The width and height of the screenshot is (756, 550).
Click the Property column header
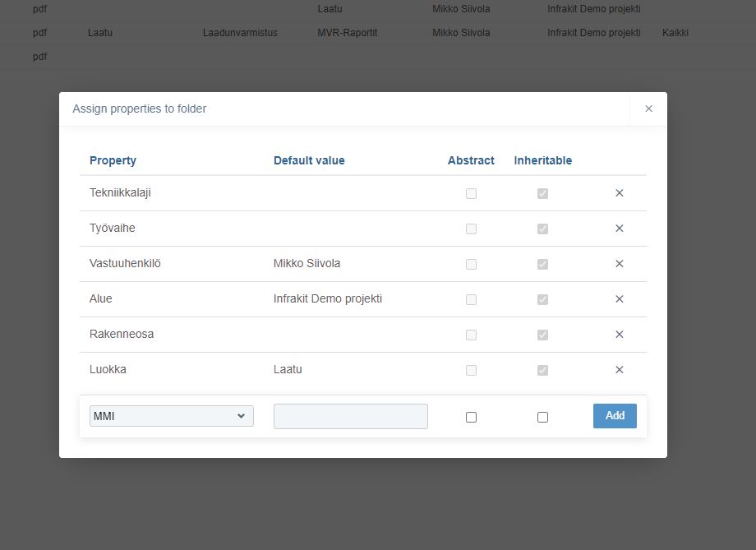(113, 160)
